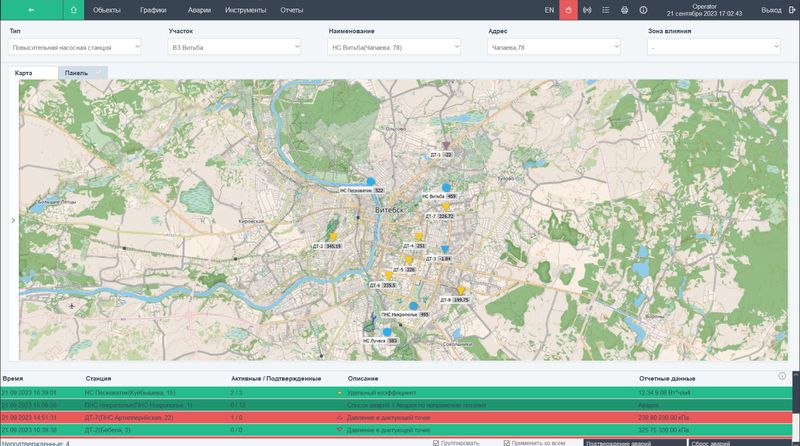The image size is (800, 446).
Task: Click the Выход logout link
Action: [771, 10]
